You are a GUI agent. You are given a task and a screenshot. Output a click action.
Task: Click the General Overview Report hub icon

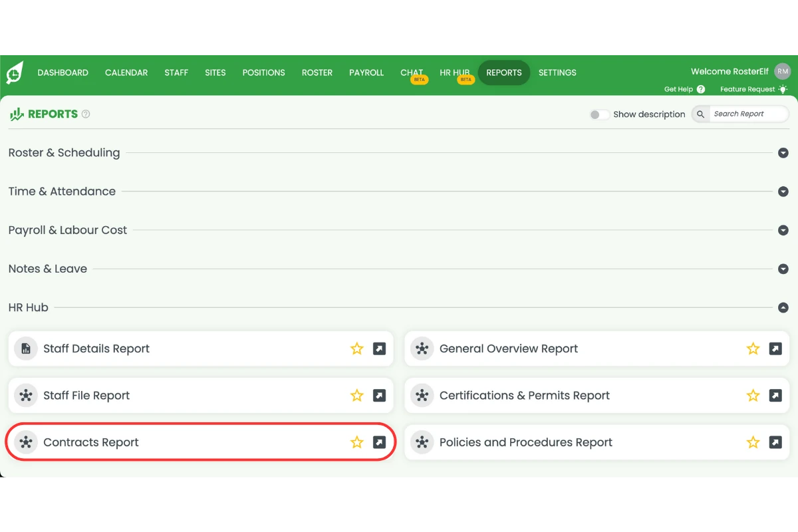point(422,348)
